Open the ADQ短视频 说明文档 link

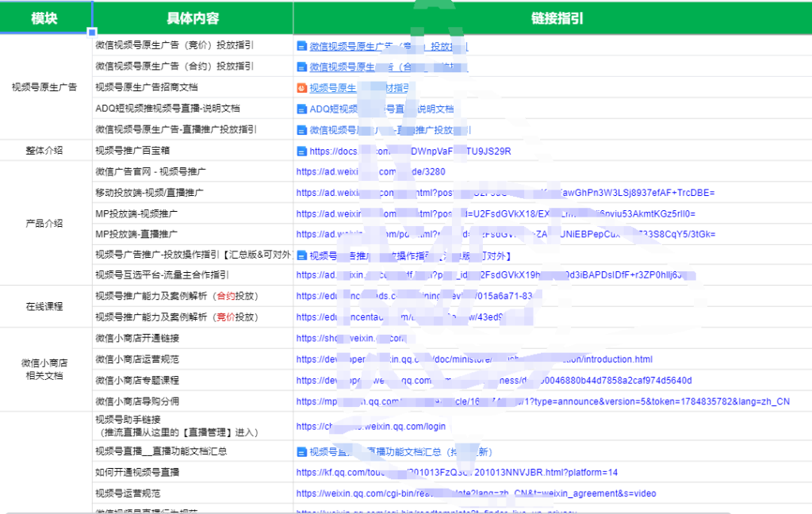coord(381,109)
